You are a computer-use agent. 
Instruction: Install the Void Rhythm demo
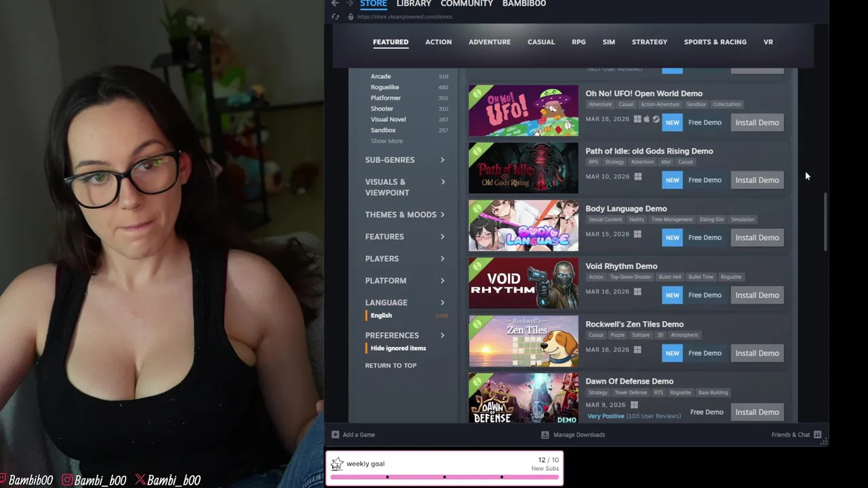[x=757, y=296]
